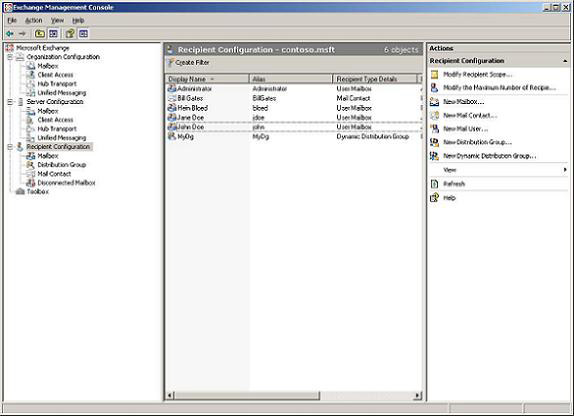Click the New Mailbox icon in Actions
Image resolution: width=574 pixels, height=416 pixels.
click(435, 102)
